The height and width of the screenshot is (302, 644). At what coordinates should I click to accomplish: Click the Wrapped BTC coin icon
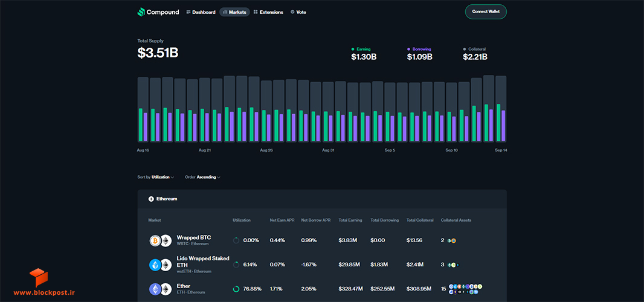point(155,241)
